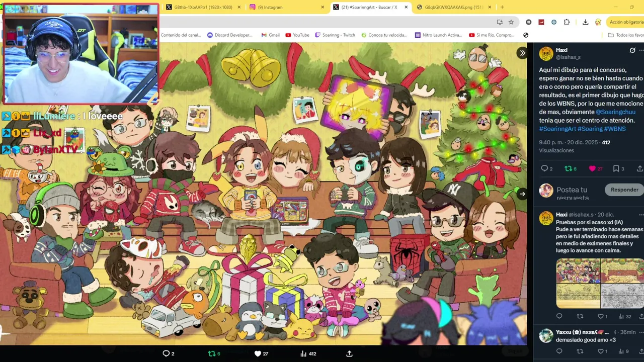Click heart icon showing 27 in bottom bar
The image size is (644, 362).
point(258,353)
